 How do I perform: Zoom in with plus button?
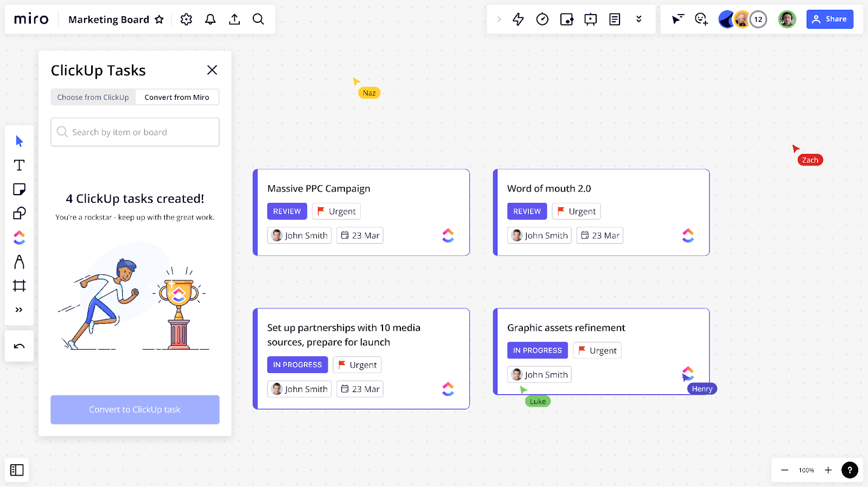click(x=828, y=470)
